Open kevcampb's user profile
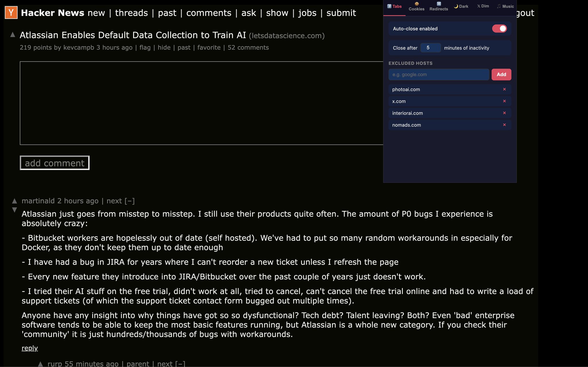Screen dimensions: 588x367 [x=79, y=47]
